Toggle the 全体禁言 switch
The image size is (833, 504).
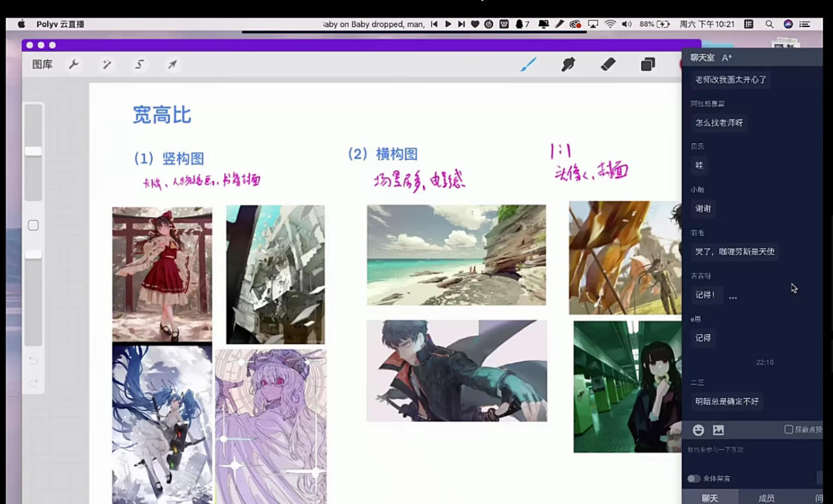point(694,478)
